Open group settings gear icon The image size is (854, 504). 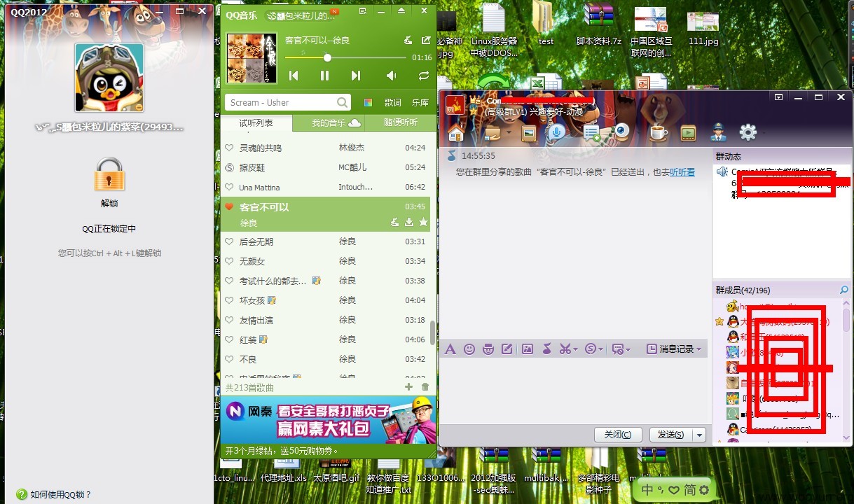[x=748, y=132]
